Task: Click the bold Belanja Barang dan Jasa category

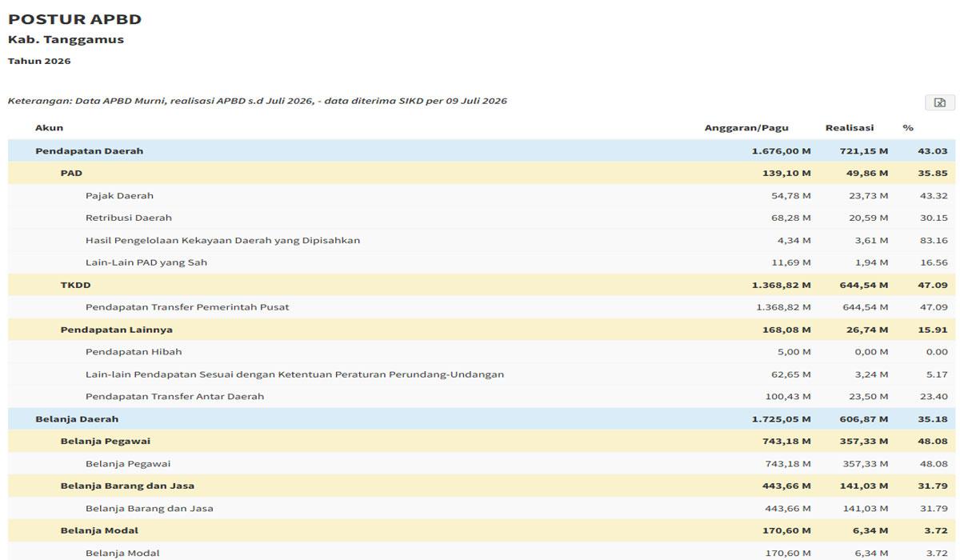Action: pos(482,486)
